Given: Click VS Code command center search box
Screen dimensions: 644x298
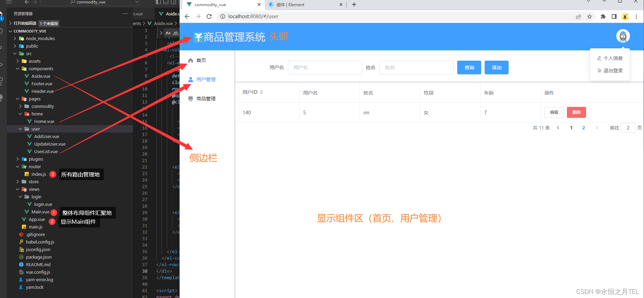Looking at the screenshot, I should [90, 2].
